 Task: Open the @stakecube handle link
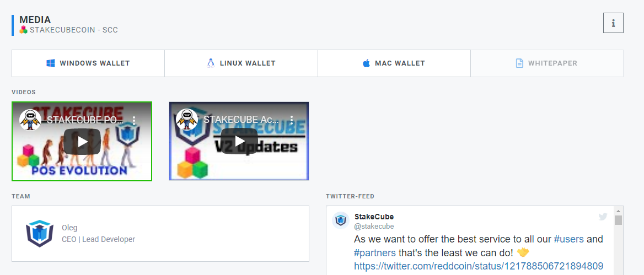tap(374, 226)
